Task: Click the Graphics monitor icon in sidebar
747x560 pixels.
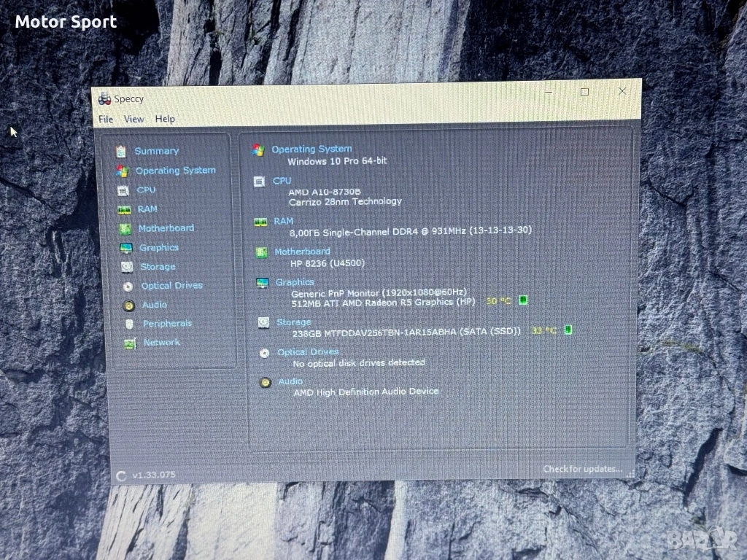Action: pyautogui.click(x=126, y=248)
